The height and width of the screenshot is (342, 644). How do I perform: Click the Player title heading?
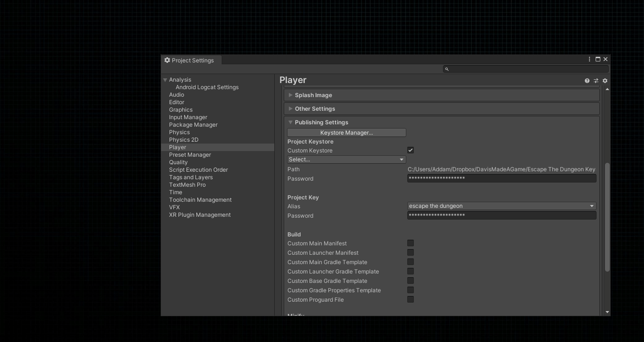click(293, 80)
